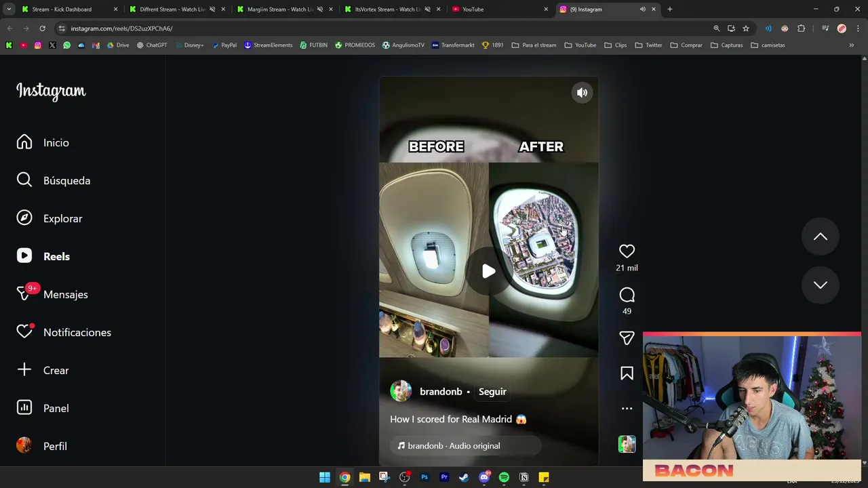Open Discord from the taskbar

[484, 477]
